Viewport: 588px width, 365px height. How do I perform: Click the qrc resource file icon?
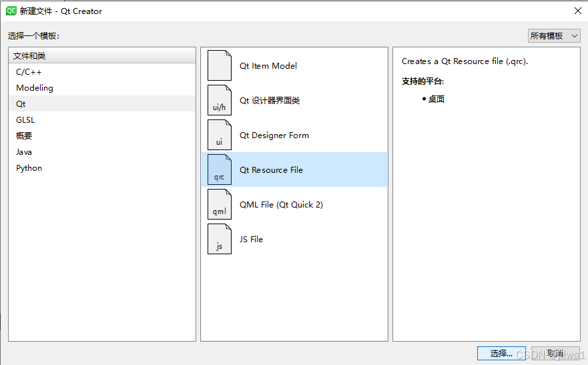[220, 169]
